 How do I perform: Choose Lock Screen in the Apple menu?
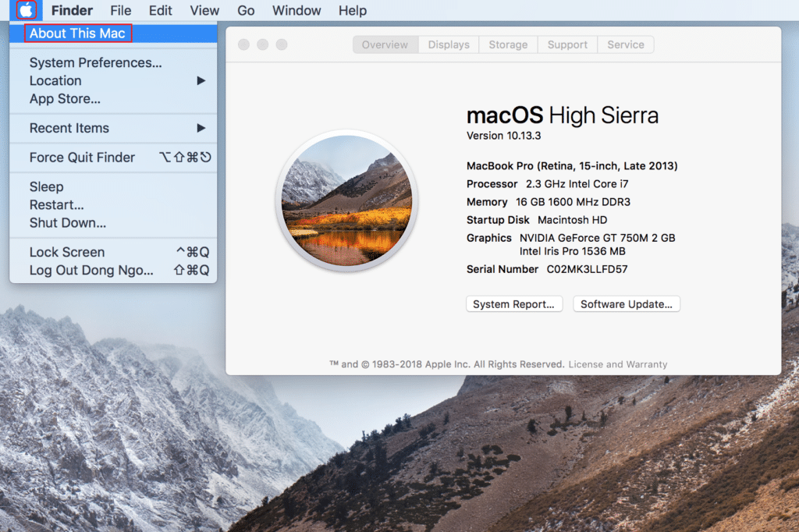point(113,252)
